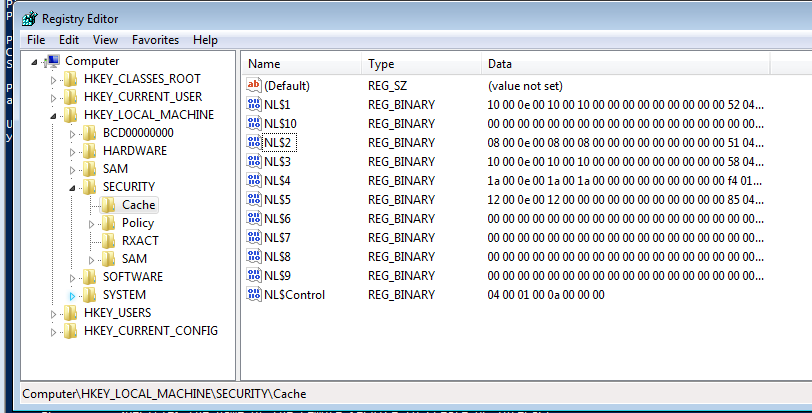
Task: Click the RXACT folder icon
Action: [x=108, y=241]
